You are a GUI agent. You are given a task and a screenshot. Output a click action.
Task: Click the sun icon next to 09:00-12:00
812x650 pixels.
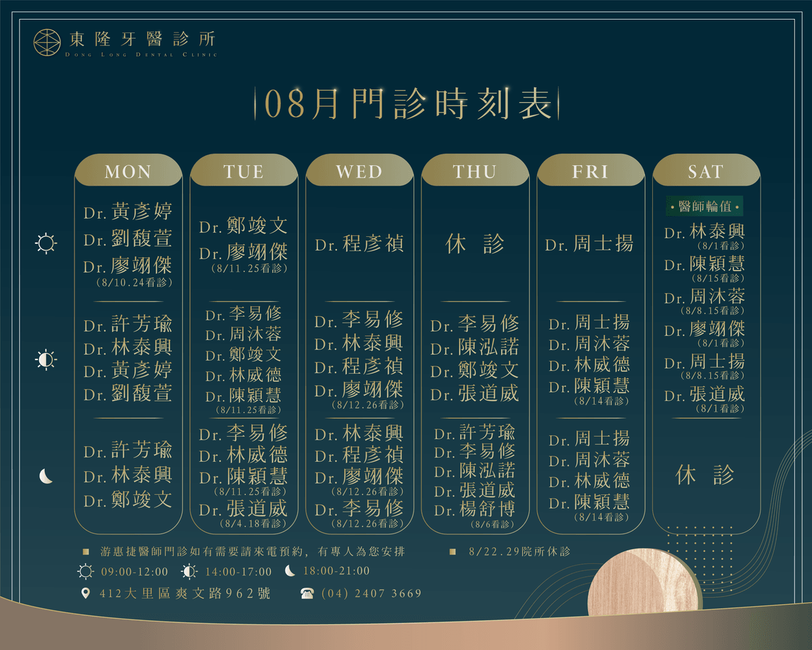click(x=85, y=572)
